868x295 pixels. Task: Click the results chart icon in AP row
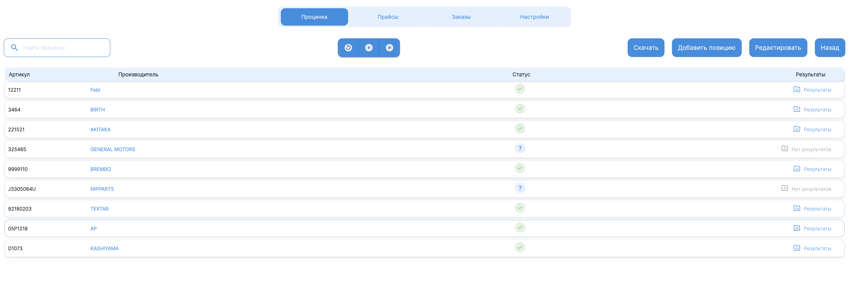797,228
